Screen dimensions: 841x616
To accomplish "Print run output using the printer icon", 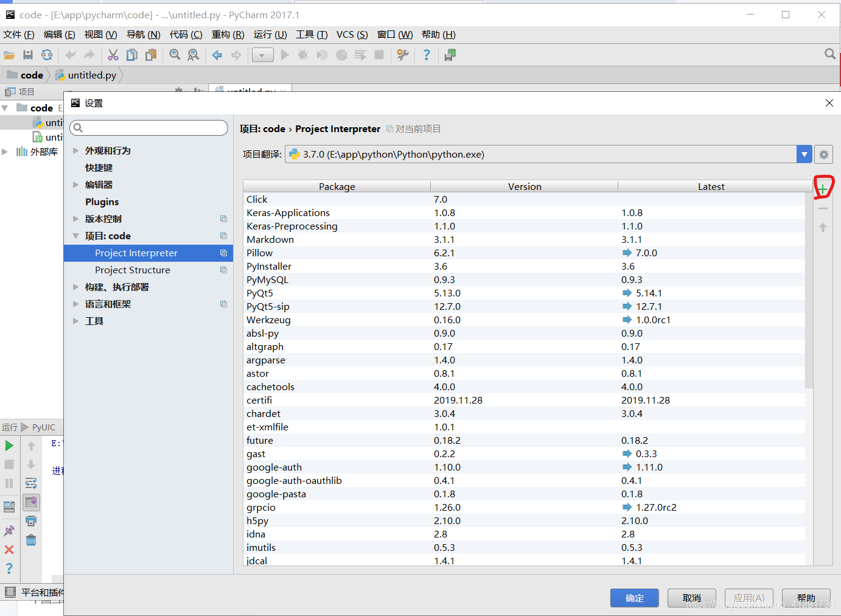I will pos(31,520).
